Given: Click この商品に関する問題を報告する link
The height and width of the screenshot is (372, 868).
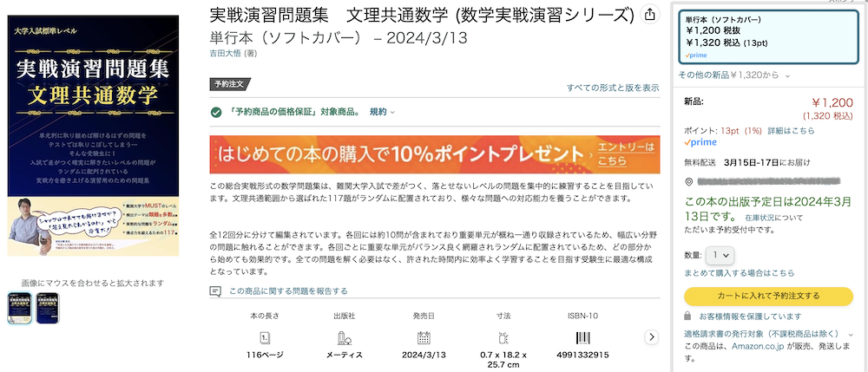Looking at the screenshot, I should pos(288,290).
